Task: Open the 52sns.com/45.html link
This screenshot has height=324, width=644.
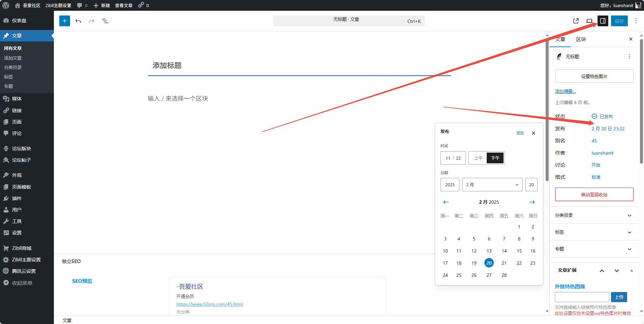Action: coord(210,304)
